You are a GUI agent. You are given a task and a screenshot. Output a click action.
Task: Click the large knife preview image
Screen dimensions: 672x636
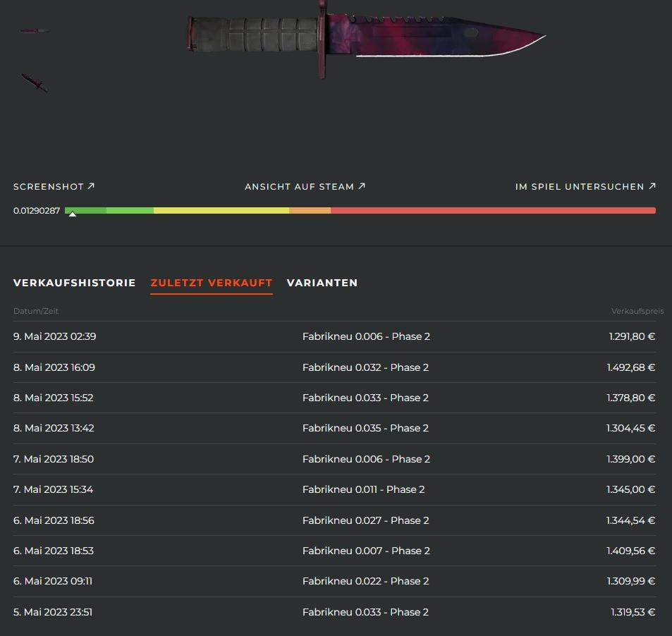tap(365, 39)
